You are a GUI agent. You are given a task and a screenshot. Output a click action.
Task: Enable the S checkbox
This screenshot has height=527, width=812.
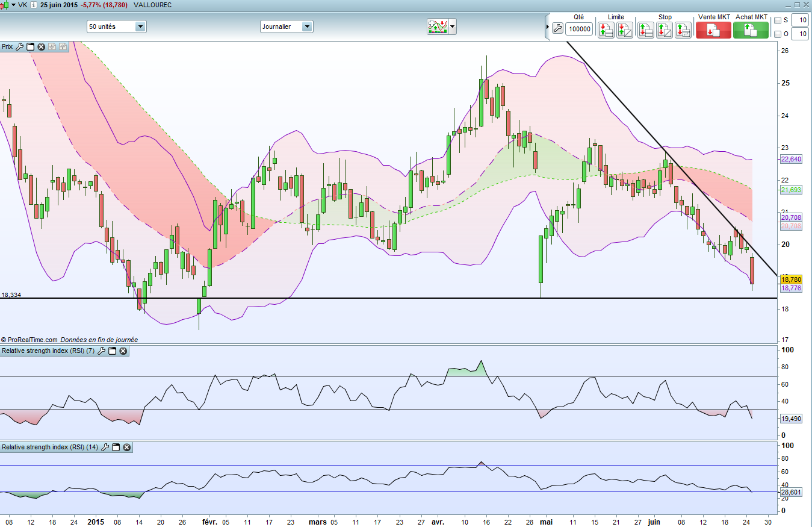pyautogui.click(x=778, y=20)
